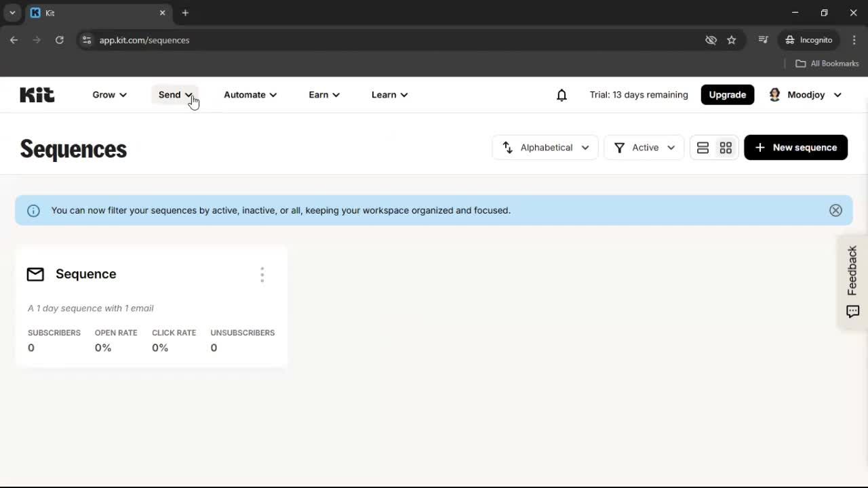Click the Kit logo in the navigation bar
The image size is (868, 488).
point(37,94)
